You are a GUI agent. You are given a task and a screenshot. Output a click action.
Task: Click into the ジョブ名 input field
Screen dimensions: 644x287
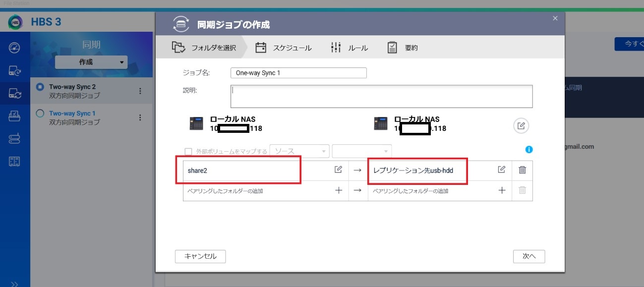(298, 73)
